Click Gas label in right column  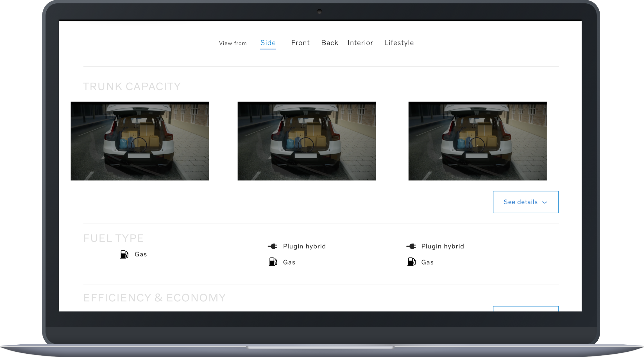click(427, 262)
